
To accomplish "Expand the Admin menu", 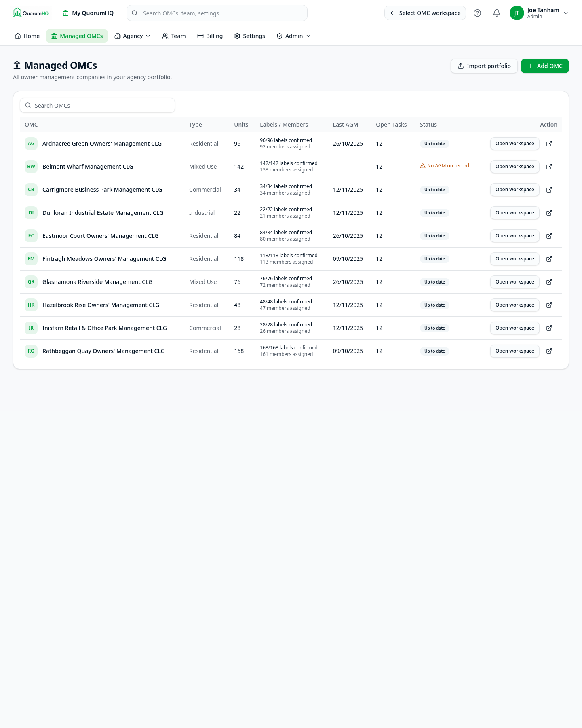I will (293, 36).
